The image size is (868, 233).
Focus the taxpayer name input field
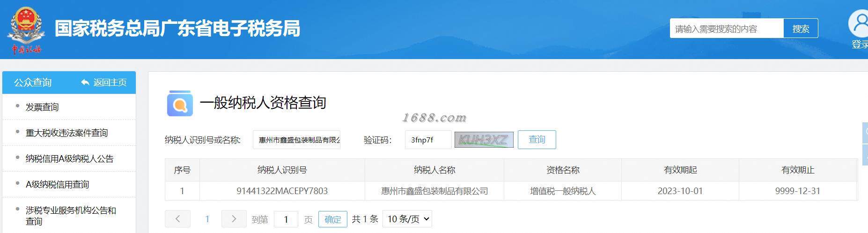(297, 140)
